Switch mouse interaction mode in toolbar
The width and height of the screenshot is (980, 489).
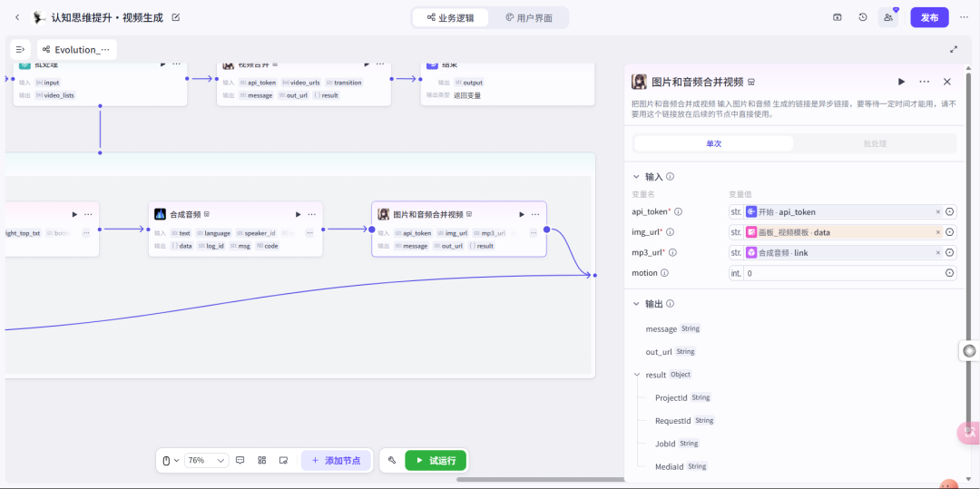(170, 460)
